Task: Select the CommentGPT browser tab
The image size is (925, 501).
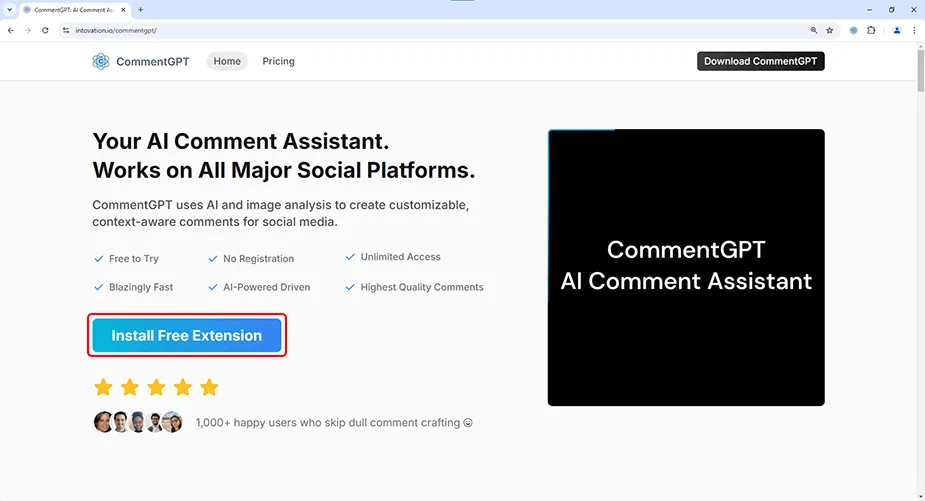Action: click(75, 10)
